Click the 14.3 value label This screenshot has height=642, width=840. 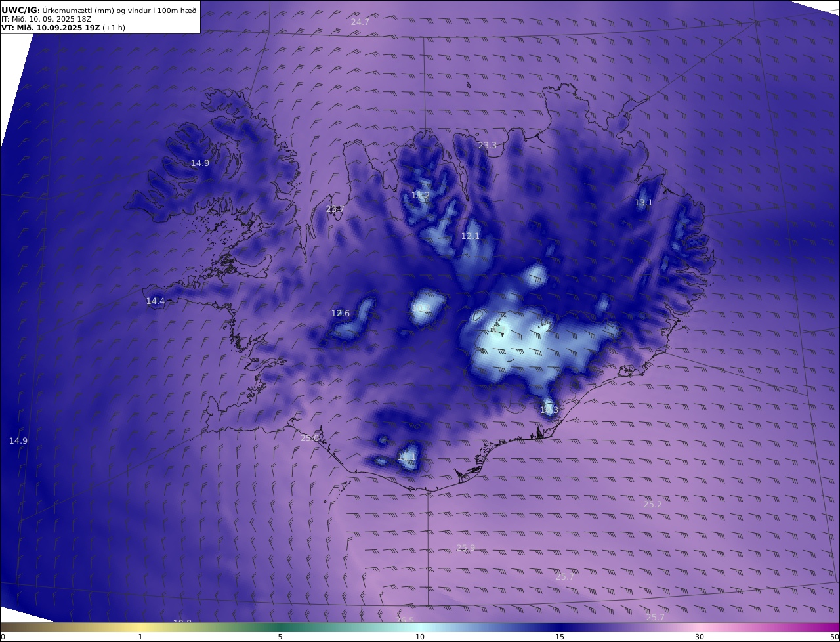(549, 410)
